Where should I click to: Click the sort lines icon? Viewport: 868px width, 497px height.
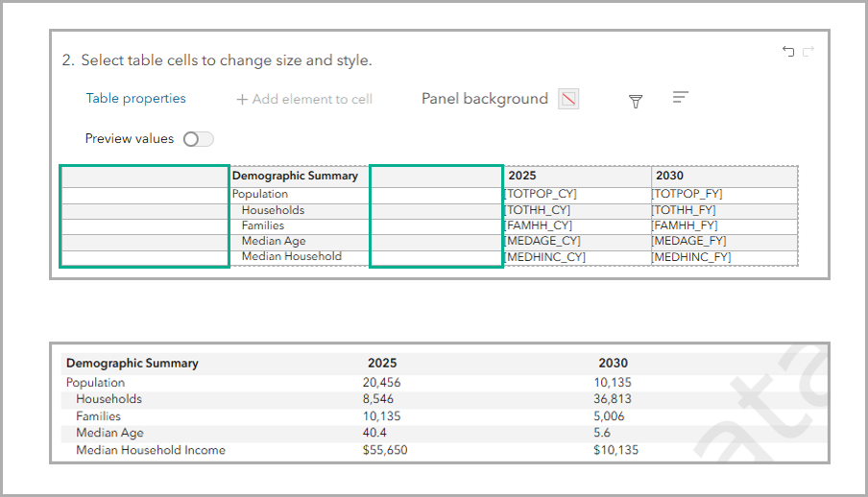681,98
